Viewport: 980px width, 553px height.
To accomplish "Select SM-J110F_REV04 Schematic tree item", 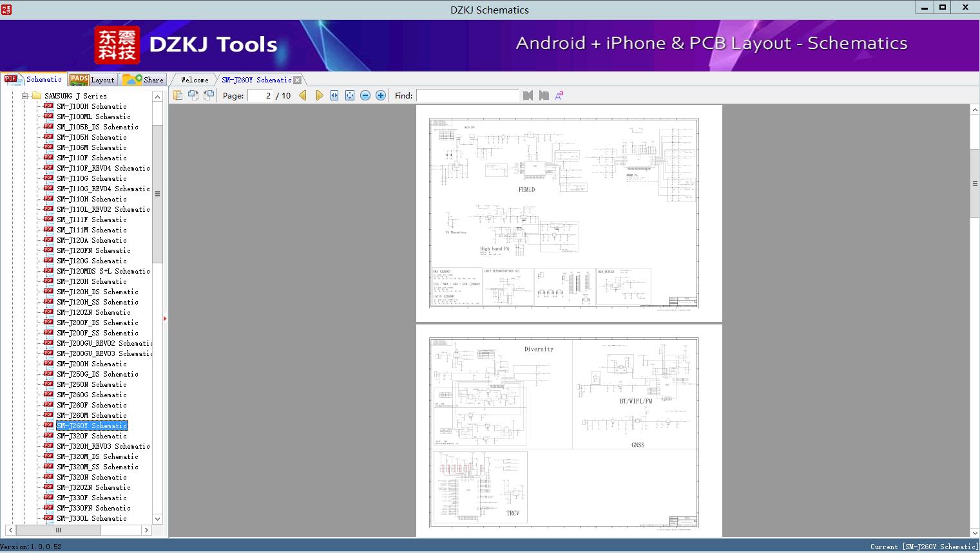I will click(103, 168).
